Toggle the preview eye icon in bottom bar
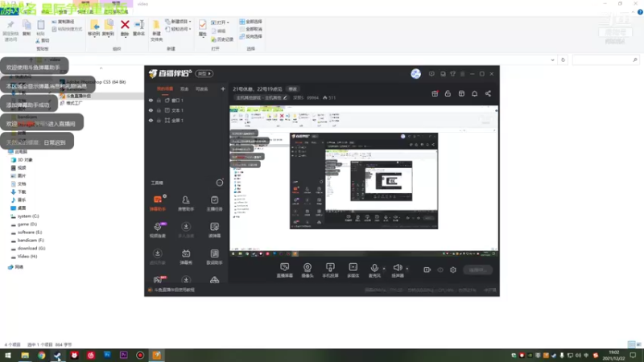This screenshot has width=644, height=362. point(440,269)
